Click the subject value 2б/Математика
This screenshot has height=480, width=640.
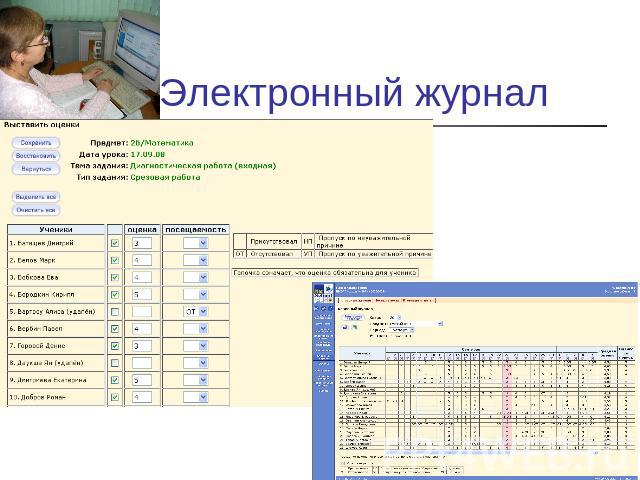point(162,143)
